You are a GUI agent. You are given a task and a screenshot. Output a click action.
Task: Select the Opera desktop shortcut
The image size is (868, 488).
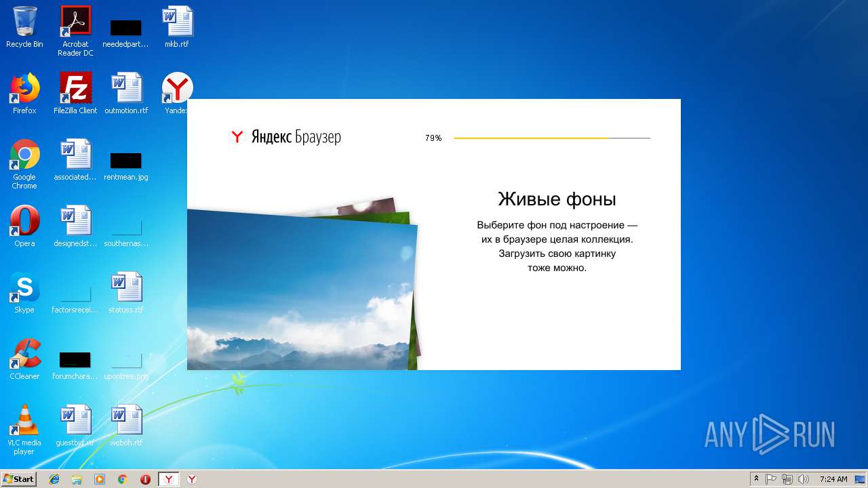tap(24, 226)
